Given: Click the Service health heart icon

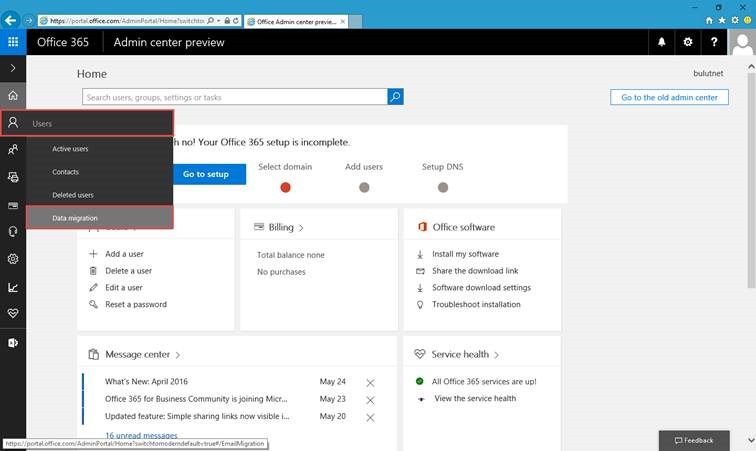Looking at the screenshot, I should pos(419,354).
